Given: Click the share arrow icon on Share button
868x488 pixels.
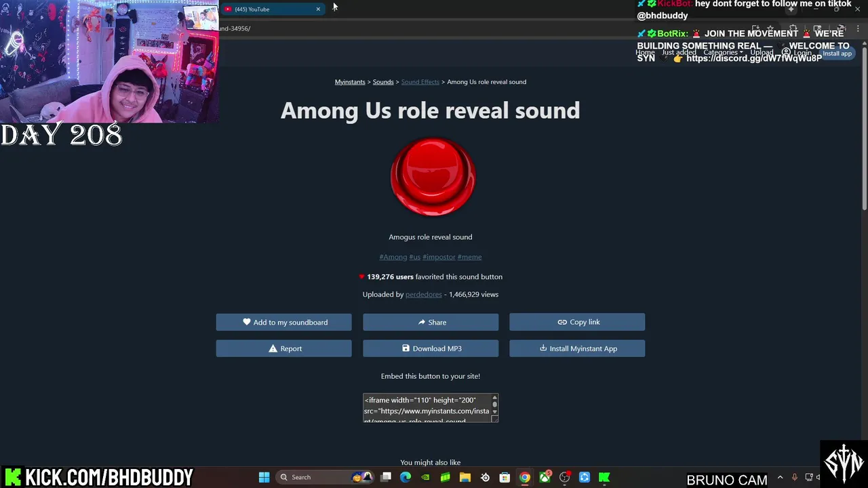Looking at the screenshot, I should click(x=421, y=322).
